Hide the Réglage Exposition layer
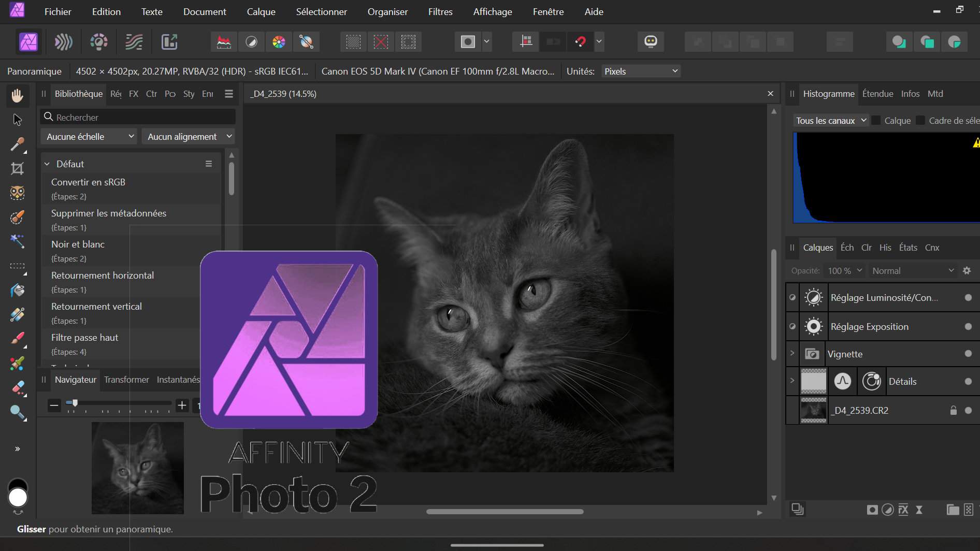This screenshot has height=551, width=980. (968, 327)
